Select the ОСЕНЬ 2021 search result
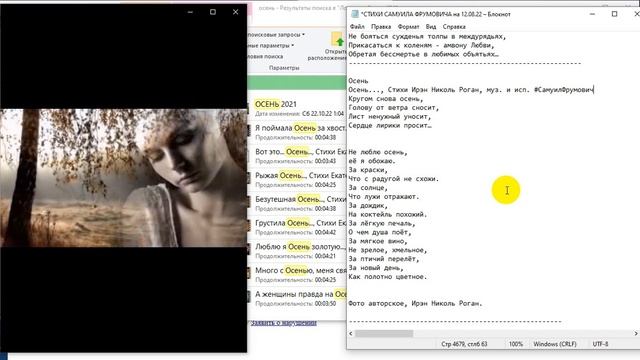The image size is (640, 360). 297,108
